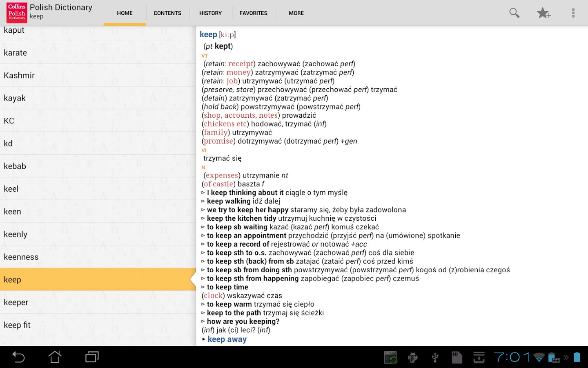Open the clock showing 7:01
588x368 pixels.
pos(512,357)
